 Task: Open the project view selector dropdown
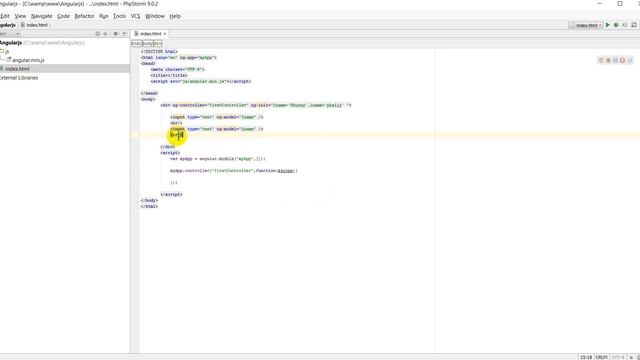click(10, 33)
